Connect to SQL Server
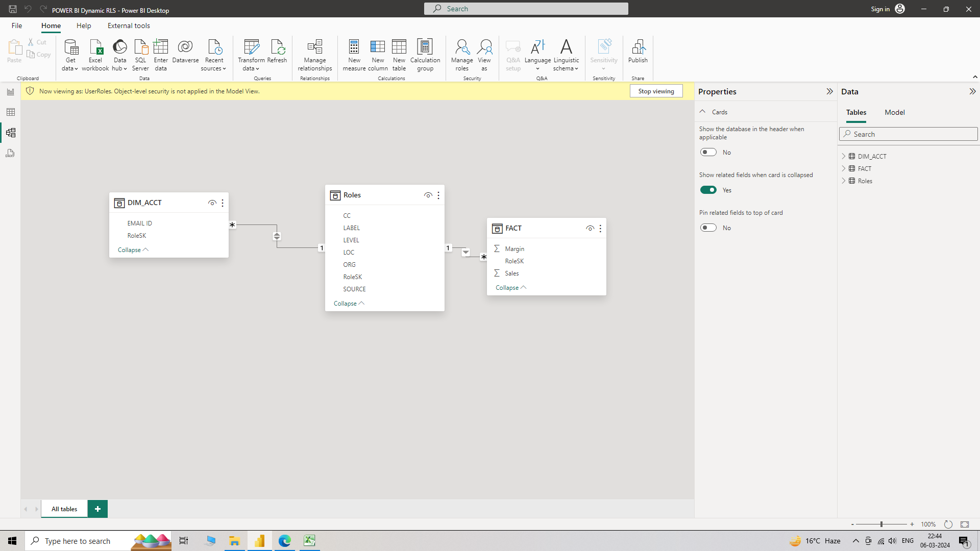The width and height of the screenshot is (980, 551). click(140, 55)
